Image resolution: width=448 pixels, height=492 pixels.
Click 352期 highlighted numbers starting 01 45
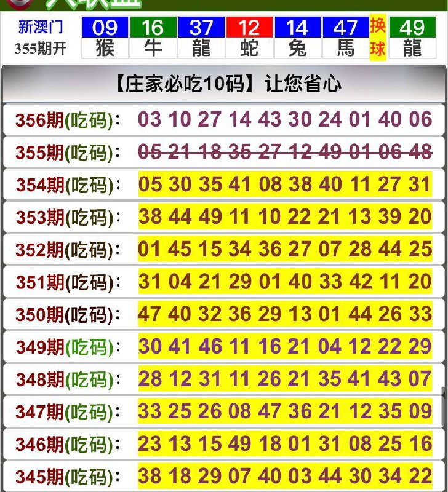point(285,249)
